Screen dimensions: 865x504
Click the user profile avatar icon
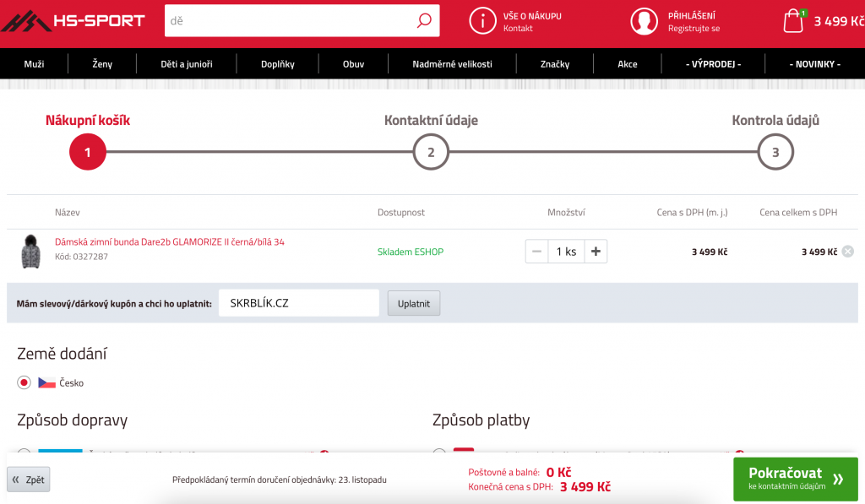coord(644,21)
